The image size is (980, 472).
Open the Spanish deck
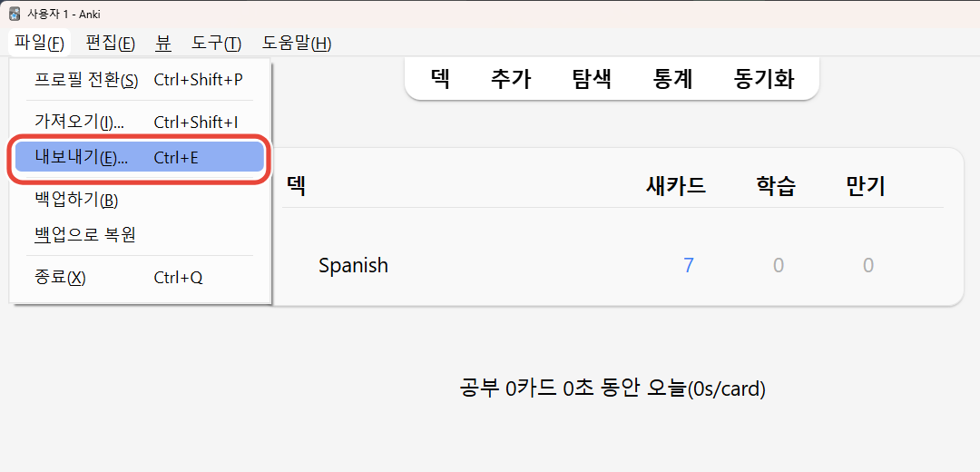pos(353,265)
